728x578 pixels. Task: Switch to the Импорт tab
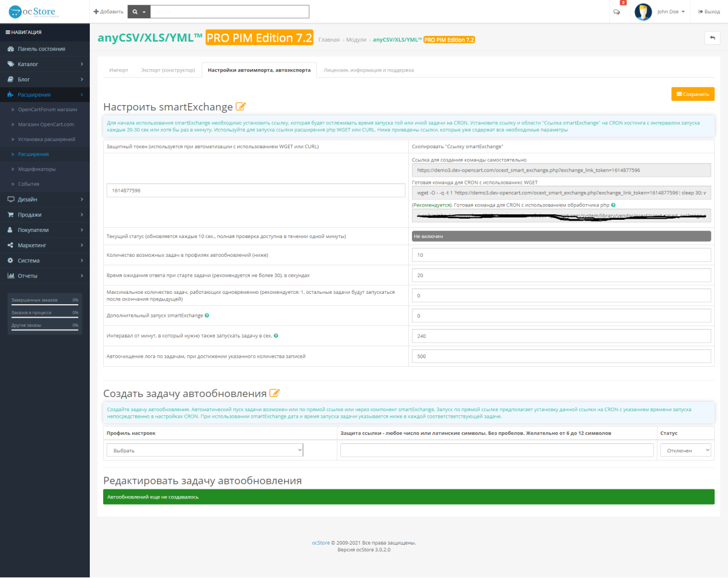coord(118,70)
